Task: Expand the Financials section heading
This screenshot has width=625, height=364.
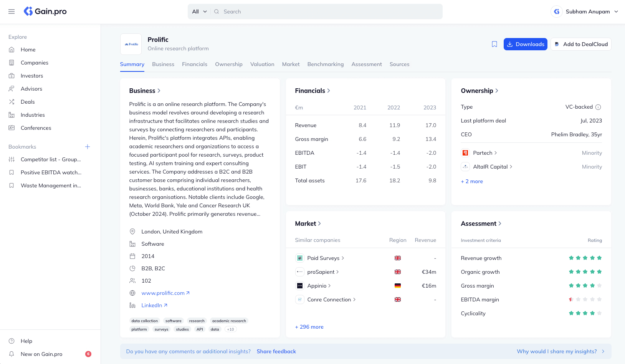Action: (x=312, y=91)
